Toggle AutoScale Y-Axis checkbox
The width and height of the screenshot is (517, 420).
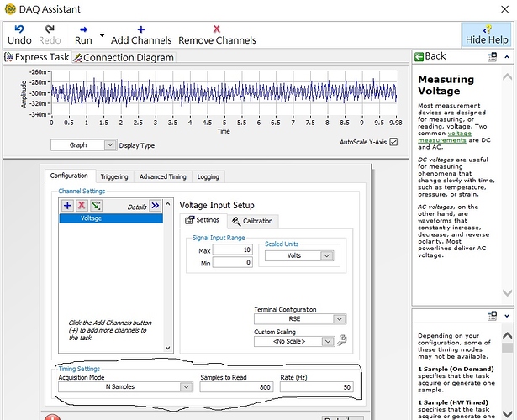(x=393, y=142)
